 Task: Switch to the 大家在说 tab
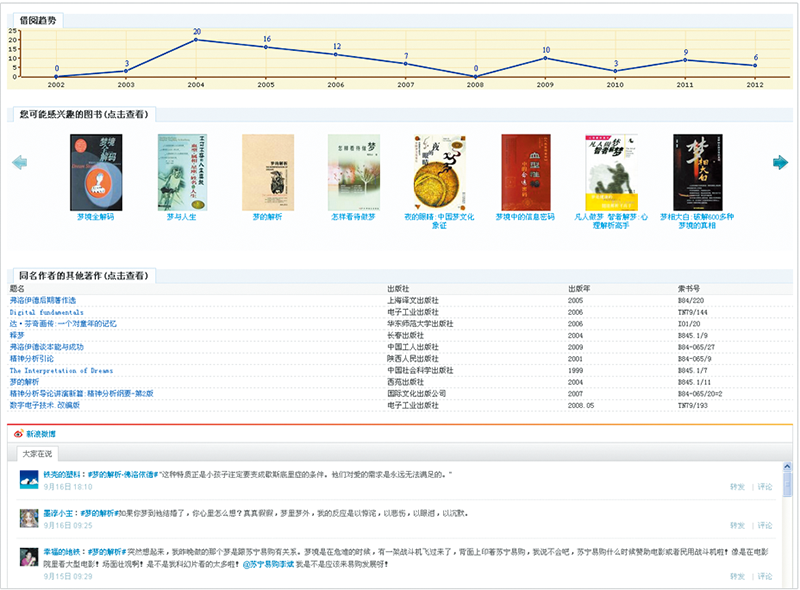coord(36,454)
